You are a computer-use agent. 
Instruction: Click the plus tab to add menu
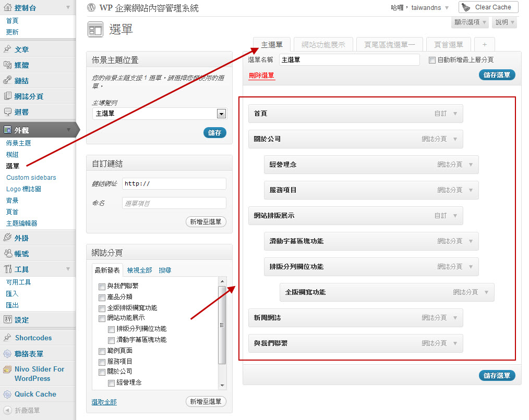[485, 44]
